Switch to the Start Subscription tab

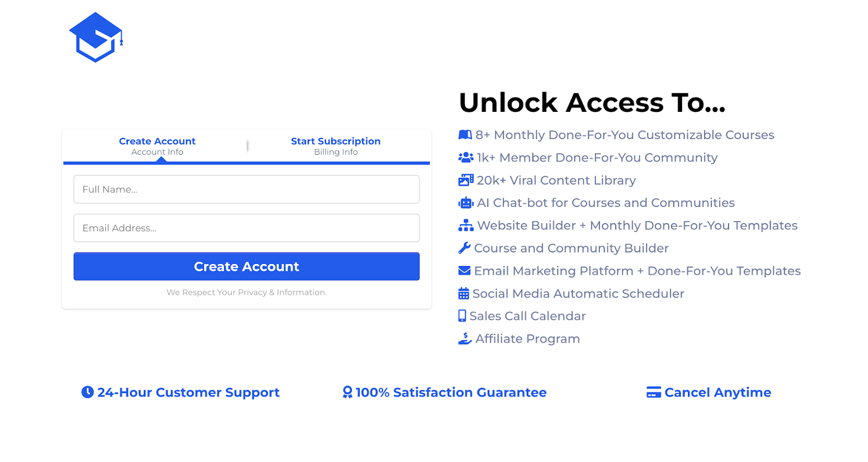pyautogui.click(x=335, y=145)
